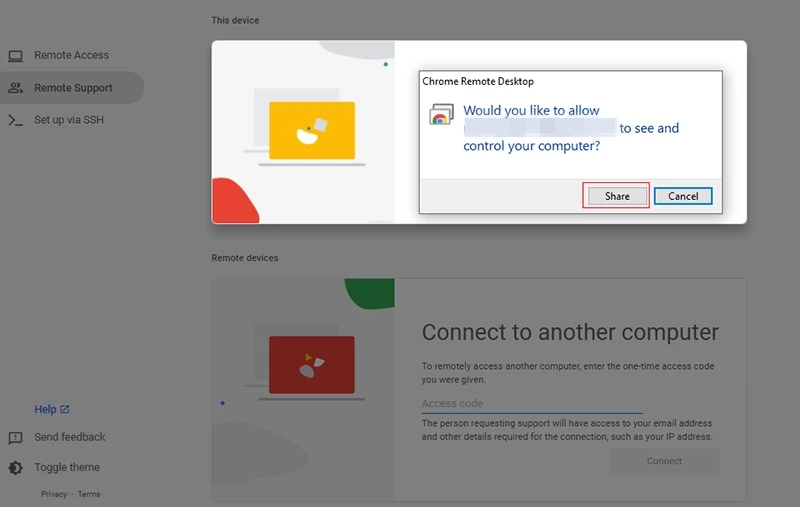Screen dimensions: 800x507
Task: Click the greyed Connect button
Action: (664, 461)
